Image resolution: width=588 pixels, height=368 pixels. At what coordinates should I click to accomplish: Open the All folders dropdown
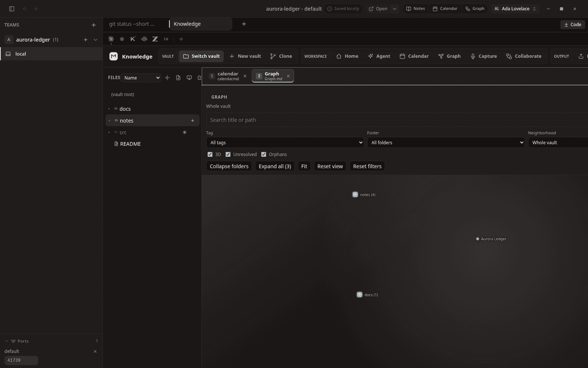(446, 143)
